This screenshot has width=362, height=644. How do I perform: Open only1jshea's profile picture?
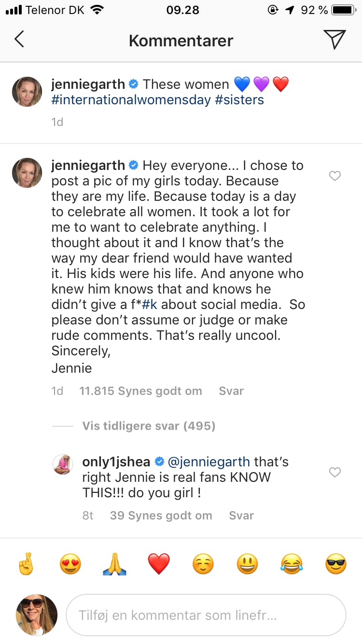62,464
